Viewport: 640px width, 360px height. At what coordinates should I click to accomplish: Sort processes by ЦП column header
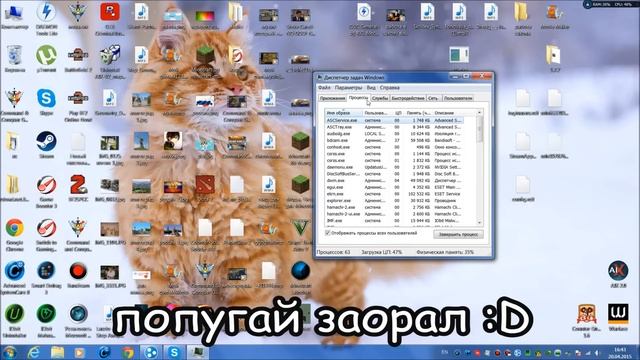398,113
